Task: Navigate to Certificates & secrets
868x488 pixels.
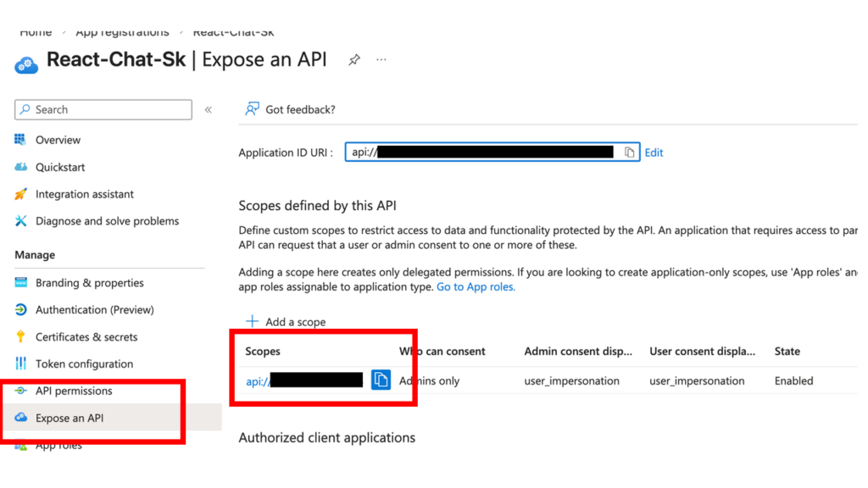Action: tap(86, 337)
